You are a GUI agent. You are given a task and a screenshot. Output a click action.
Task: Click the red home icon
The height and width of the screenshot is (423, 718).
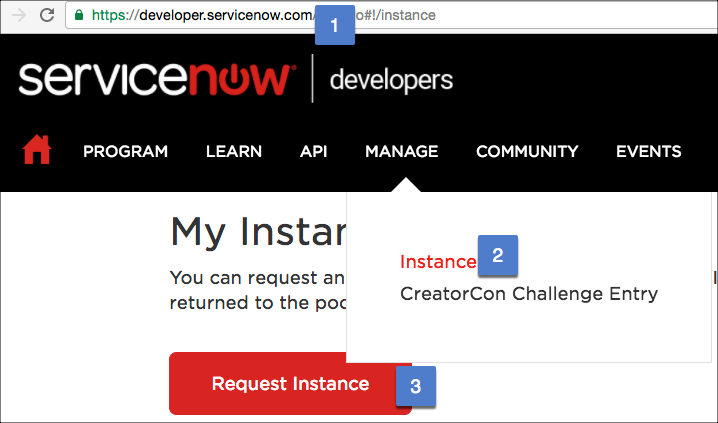click(37, 150)
